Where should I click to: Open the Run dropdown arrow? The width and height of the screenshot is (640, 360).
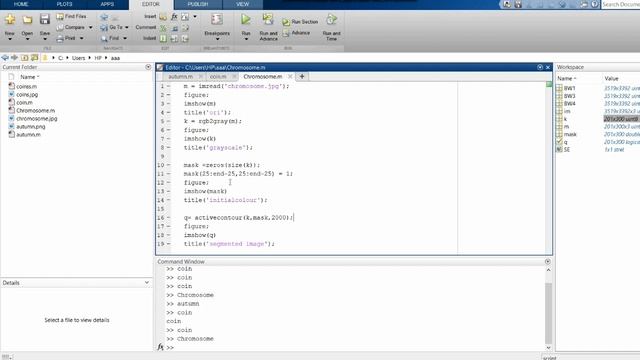(x=246, y=39)
